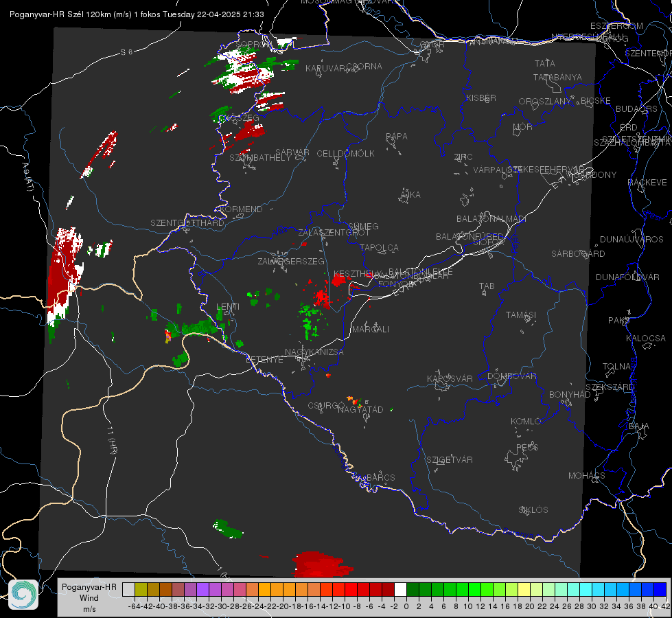Image resolution: width=672 pixels, height=618 pixels.
Task: Click the 'TATABÁNYA' city label
Action: pyautogui.click(x=557, y=78)
